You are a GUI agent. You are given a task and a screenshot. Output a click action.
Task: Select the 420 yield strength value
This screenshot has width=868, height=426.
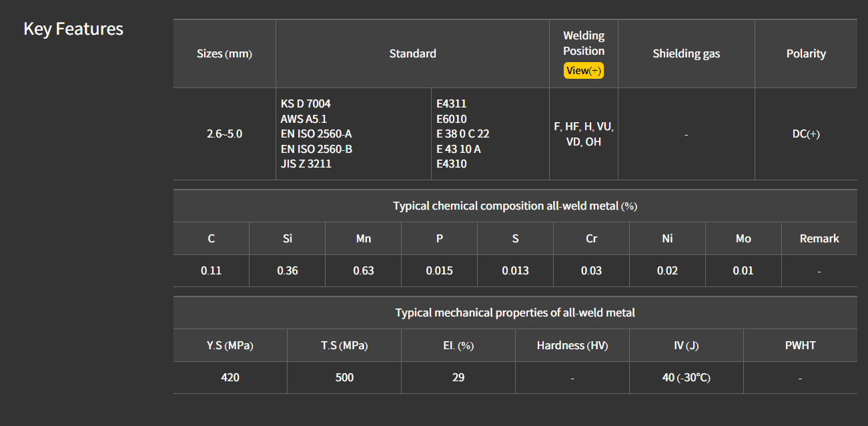click(230, 378)
